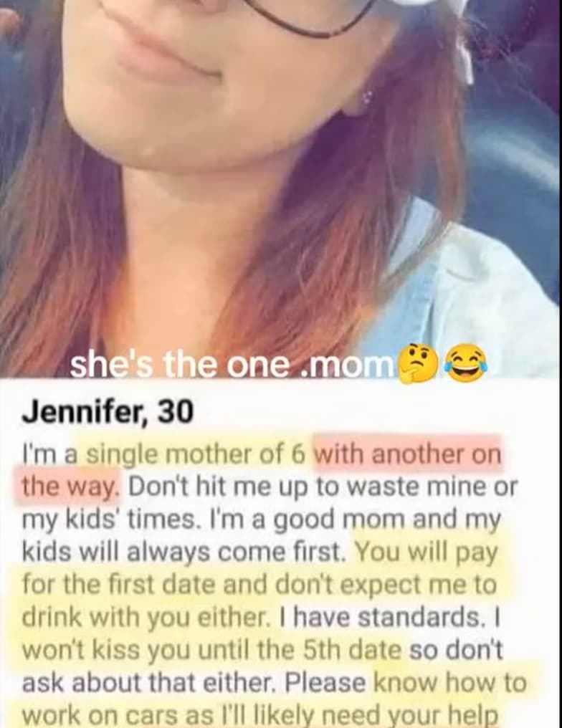Select the caption "she's the one .mom"
Image resolution: width=562 pixels, height=728 pixels.
point(232,365)
